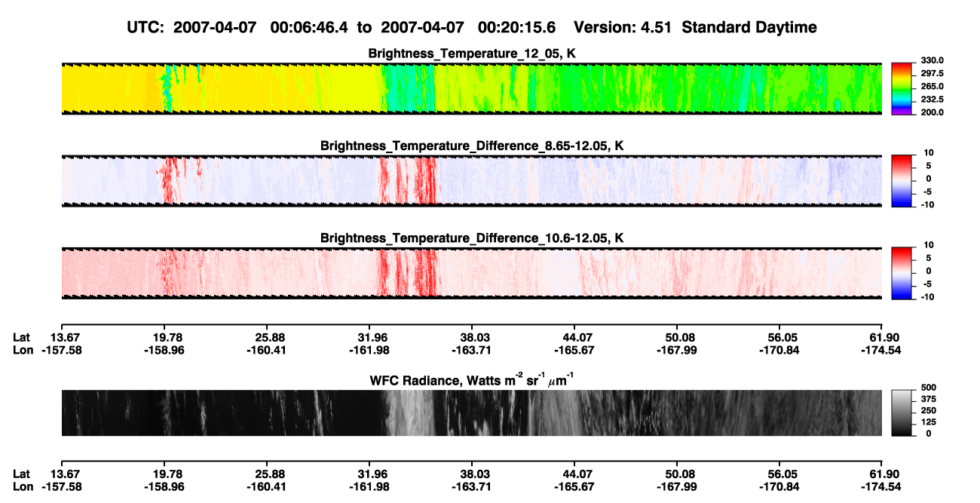Click the Version: 4.51 text
The height and width of the screenshot is (503, 980).
pyautogui.click(x=623, y=27)
